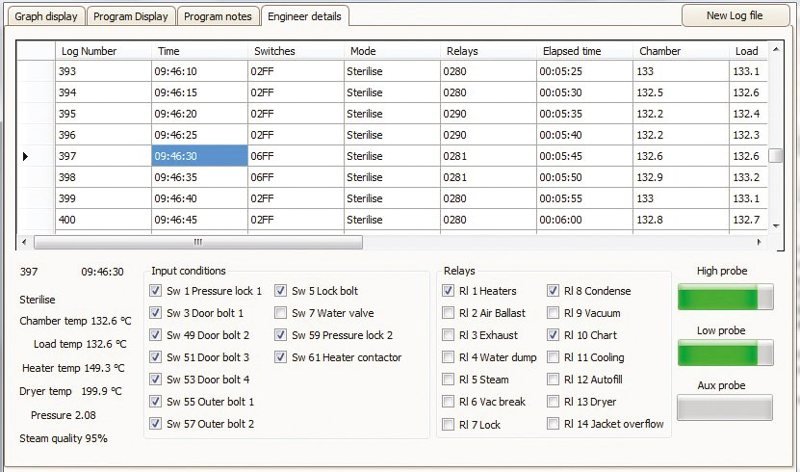Viewport: 800px width, 472px height.
Task: Click the vertical scrollbar thumb
Action: [776, 156]
